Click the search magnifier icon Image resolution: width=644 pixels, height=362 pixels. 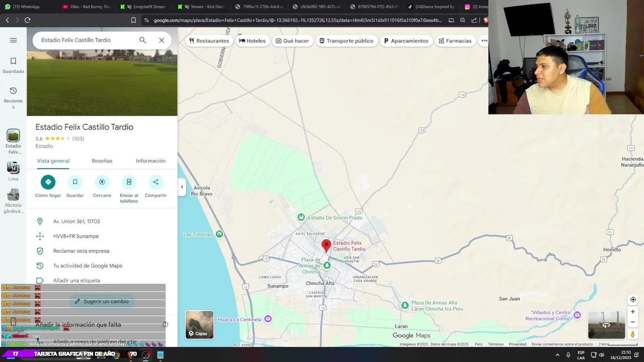coord(143,40)
